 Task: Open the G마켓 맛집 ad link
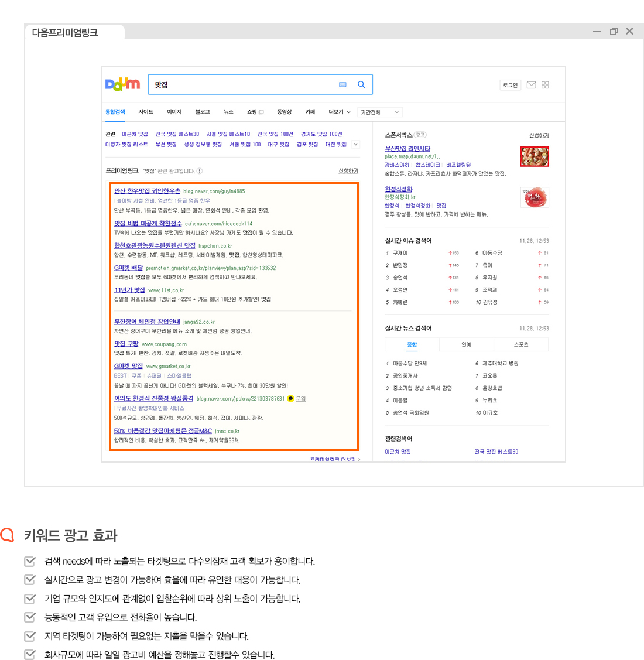tap(128, 366)
